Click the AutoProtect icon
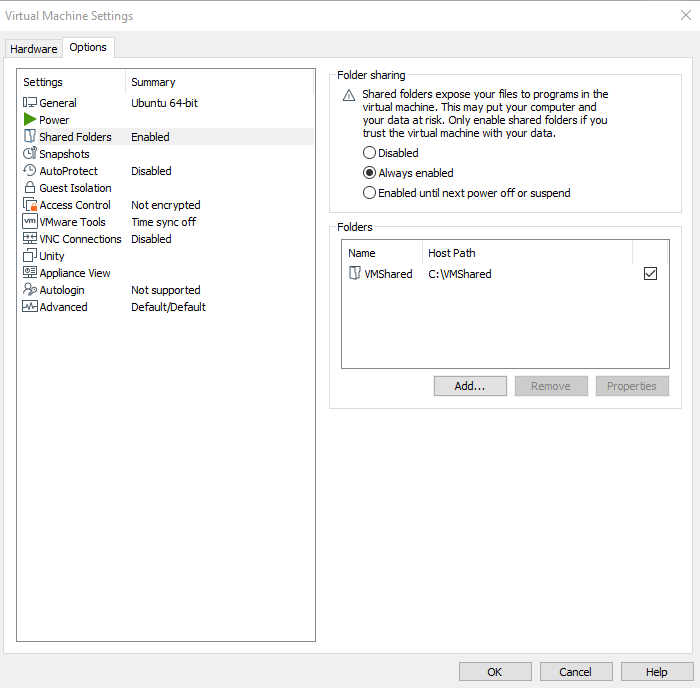Image resolution: width=700 pixels, height=688 pixels. point(29,171)
